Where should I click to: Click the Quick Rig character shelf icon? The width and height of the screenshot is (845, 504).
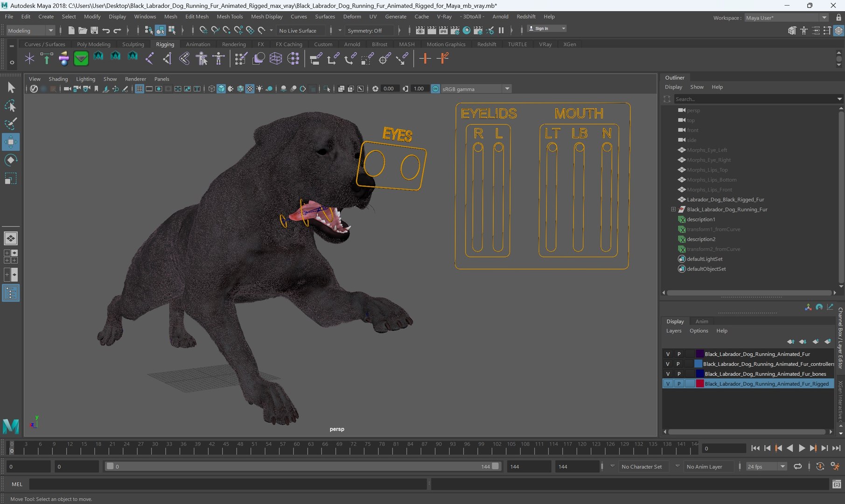point(202,58)
